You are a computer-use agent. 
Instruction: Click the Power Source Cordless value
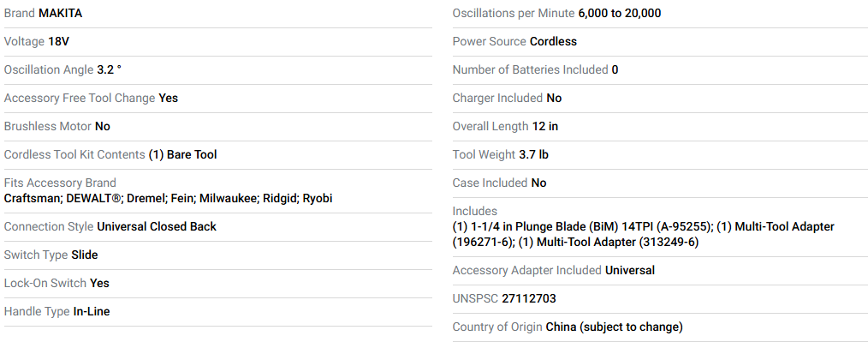pos(553,42)
